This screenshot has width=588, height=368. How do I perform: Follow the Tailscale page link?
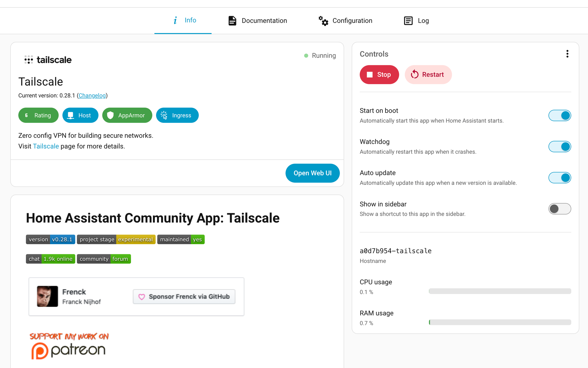[46, 146]
